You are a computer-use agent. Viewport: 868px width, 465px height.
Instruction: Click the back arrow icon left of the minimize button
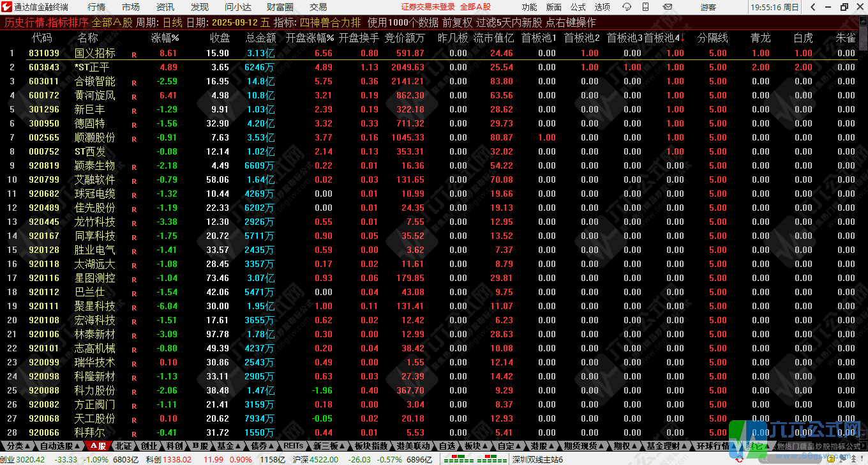[x=812, y=7]
